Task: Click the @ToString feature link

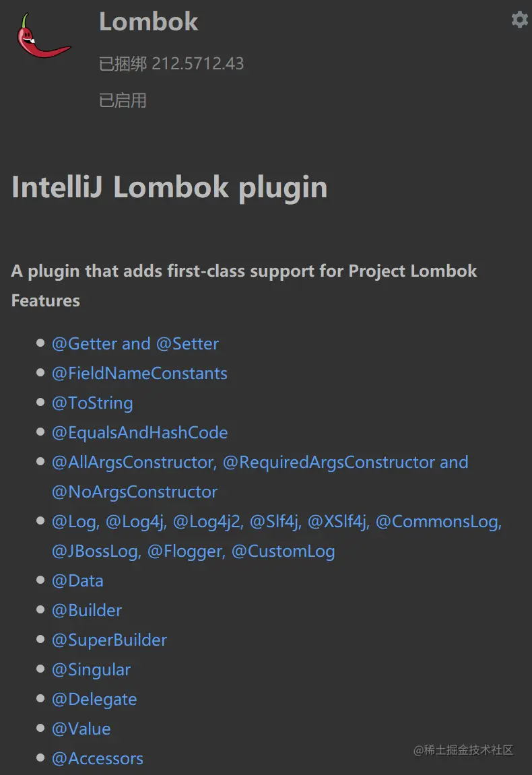Action: coord(92,403)
